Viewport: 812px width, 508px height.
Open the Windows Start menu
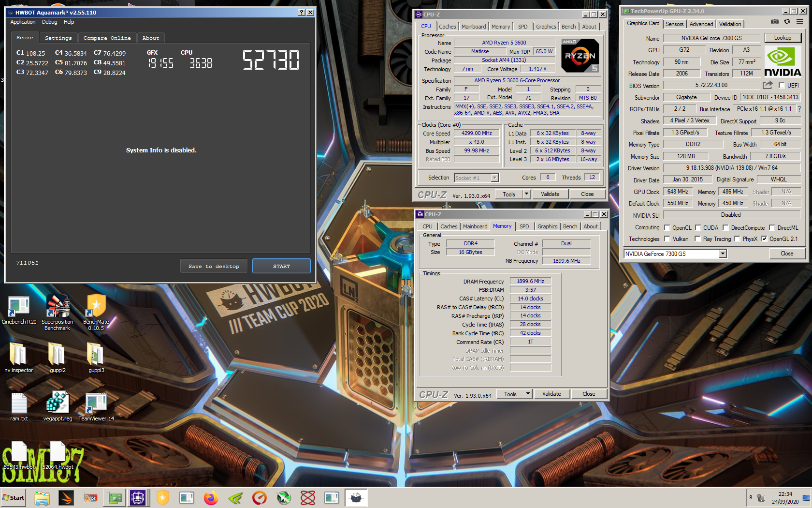pyautogui.click(x=14, y=498)
